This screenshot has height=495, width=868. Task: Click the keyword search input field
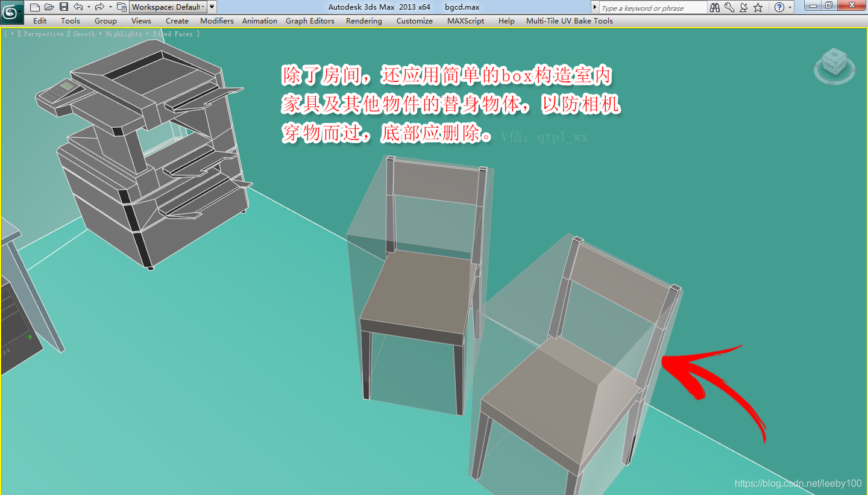click(x=653, y=8)
